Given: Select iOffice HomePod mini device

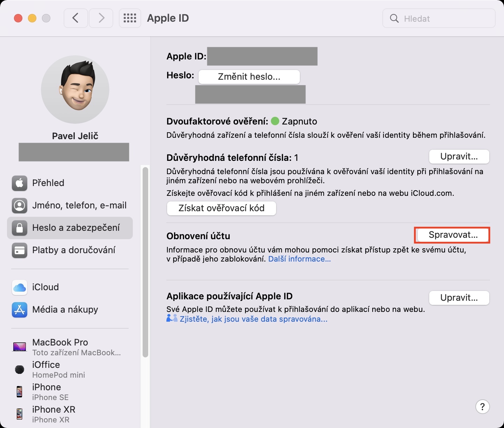Looking at the screenshot, I should pyautogui.click(x=58, y=369).
